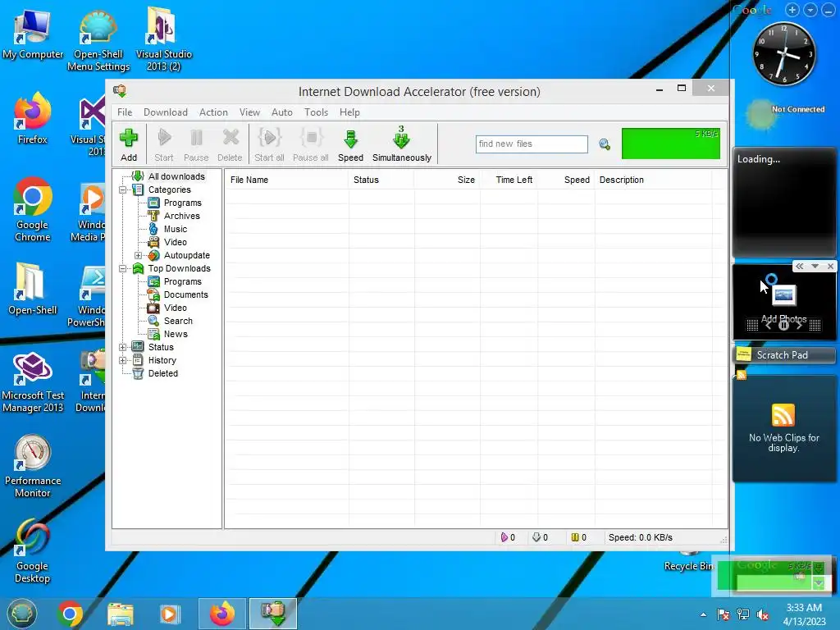
Task: Click the queued downloads count in status bar
Action: [540, 537]
